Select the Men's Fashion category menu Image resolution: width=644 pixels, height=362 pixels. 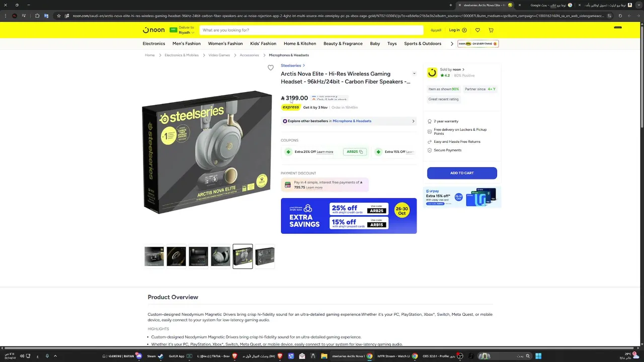(187, 44)
